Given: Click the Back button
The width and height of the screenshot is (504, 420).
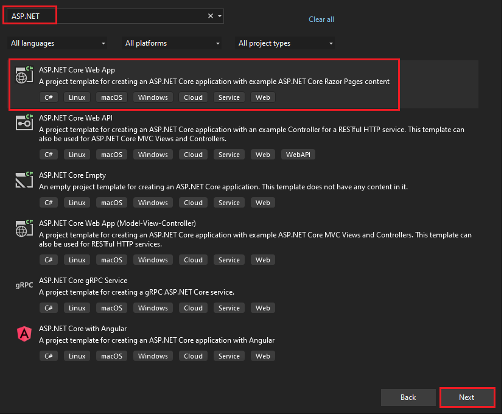Looking at the screenshot, I should coord(408,398).
